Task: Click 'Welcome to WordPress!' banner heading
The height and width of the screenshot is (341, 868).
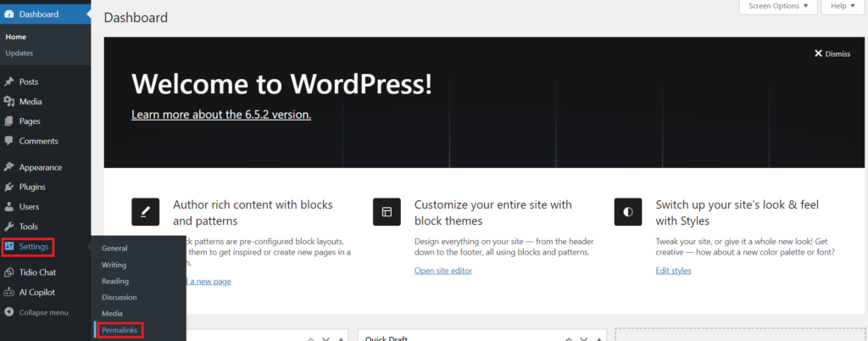Action: [281, 84]
